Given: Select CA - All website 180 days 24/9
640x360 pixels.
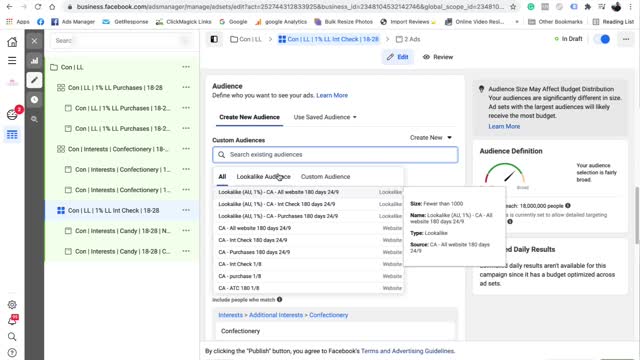Looking at the screenshot, I should coord(308,228).
